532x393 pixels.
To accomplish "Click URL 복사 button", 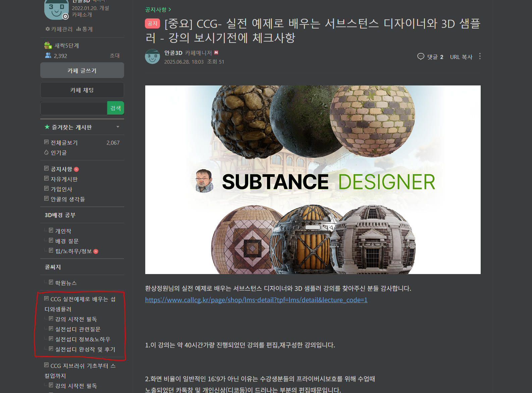I will [461, 57].
